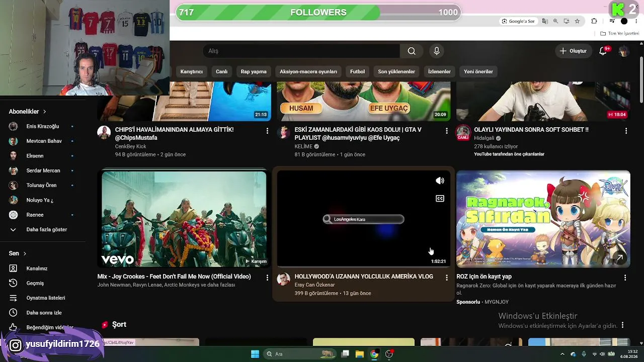Viewport: 644px width, 362px height.
Task: Click the Windows taskbar search field
Action: coord(300,354)
